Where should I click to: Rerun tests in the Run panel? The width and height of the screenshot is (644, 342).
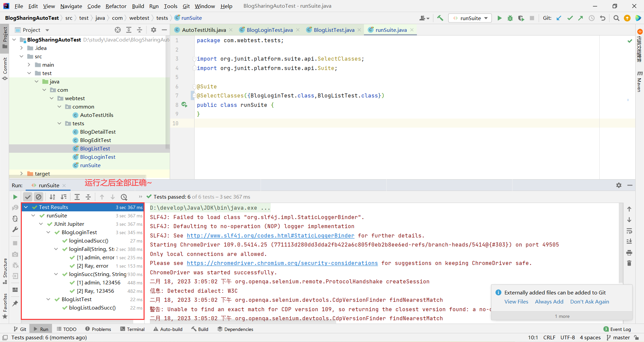[x=15, y=197]
